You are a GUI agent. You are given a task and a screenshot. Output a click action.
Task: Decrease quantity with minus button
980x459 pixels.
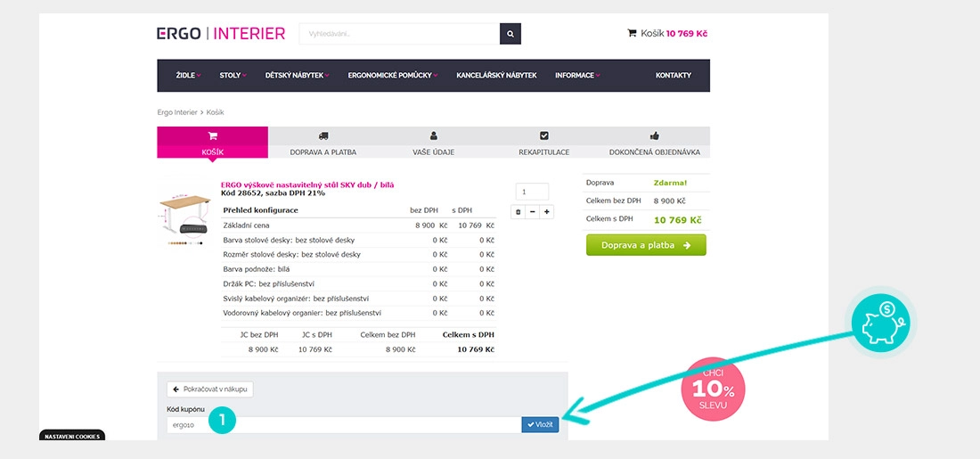533,212
